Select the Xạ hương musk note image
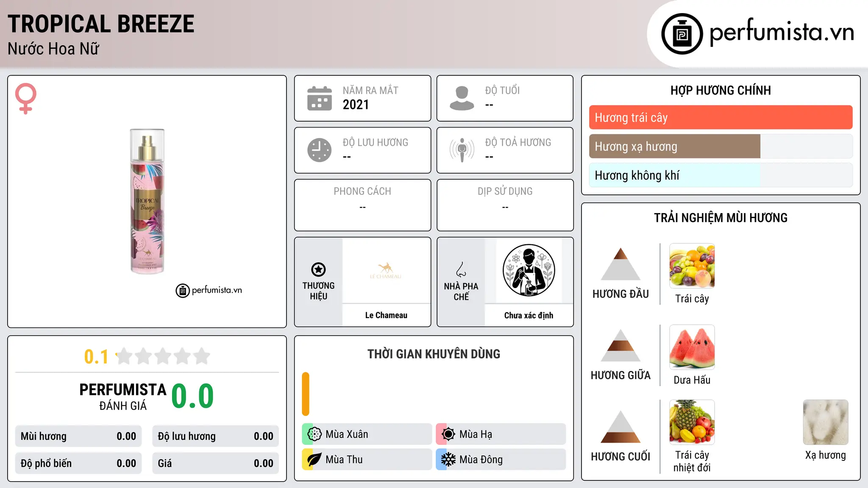The height and width of the screenshot is (488, 868). [826, 422]
